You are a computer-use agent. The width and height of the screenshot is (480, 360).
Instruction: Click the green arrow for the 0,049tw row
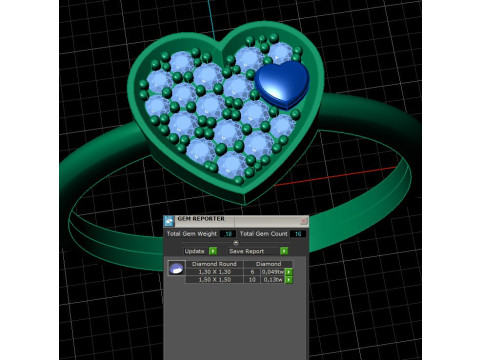coord(289,272)
